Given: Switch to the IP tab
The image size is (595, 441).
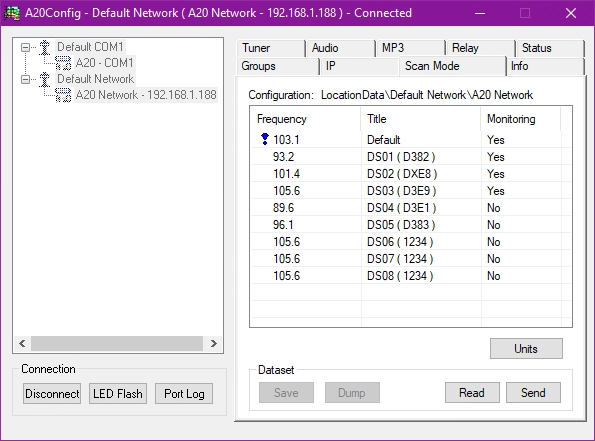Looking at the screenshot, I should [359, 66].
